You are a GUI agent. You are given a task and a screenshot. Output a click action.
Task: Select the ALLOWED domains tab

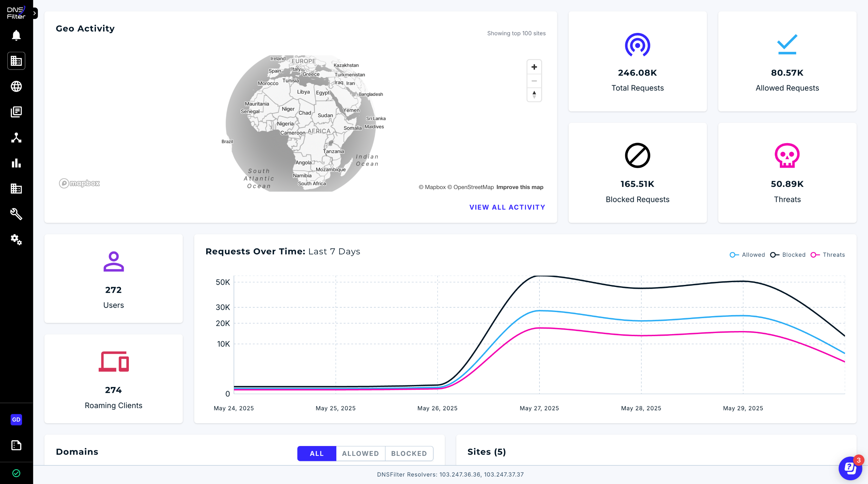[x=360, y=453]
